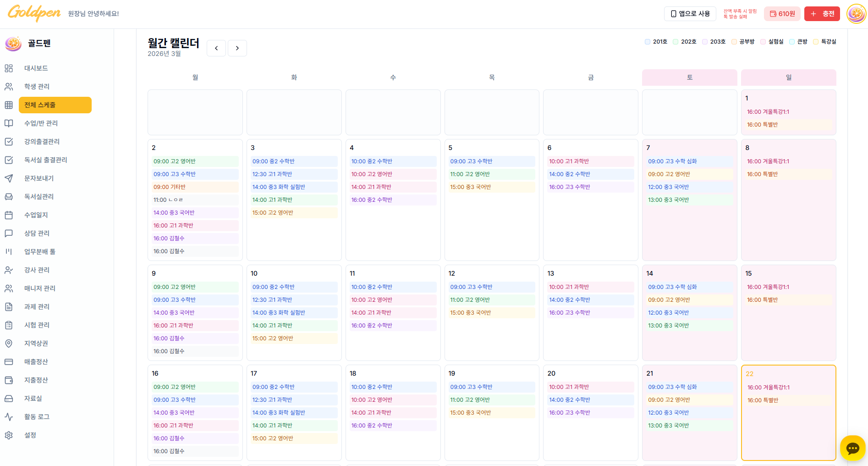Image resolution: width=868 pixels, height=466 pixels.
Task: Open 학생 관리 menu item
Action: click(37, 87)
